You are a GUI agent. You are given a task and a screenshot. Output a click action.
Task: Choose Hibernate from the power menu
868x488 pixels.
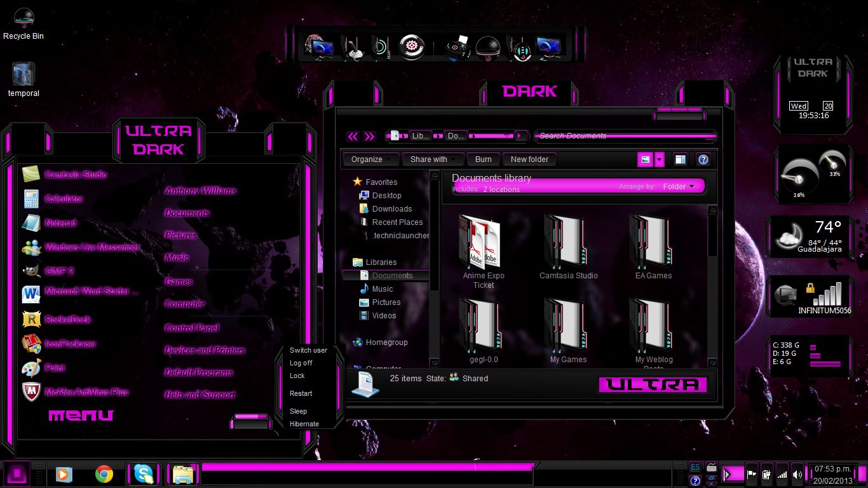(x=304, y=424)
